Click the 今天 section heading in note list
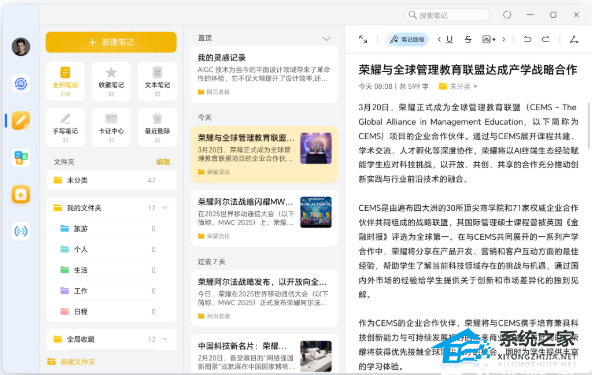This screenshot has height=375, width=592. click(x=205, y=118)
